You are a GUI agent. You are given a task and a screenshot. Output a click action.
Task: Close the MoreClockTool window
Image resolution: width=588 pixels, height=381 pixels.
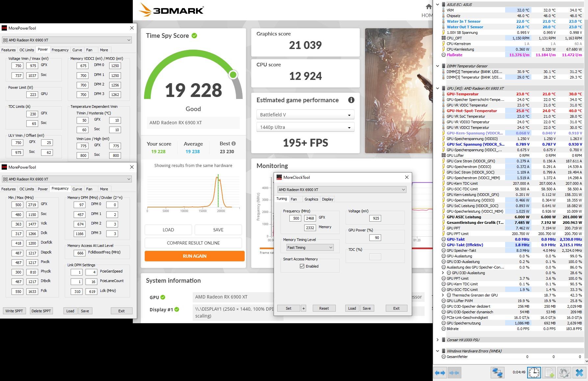click(x=406, y=177)
